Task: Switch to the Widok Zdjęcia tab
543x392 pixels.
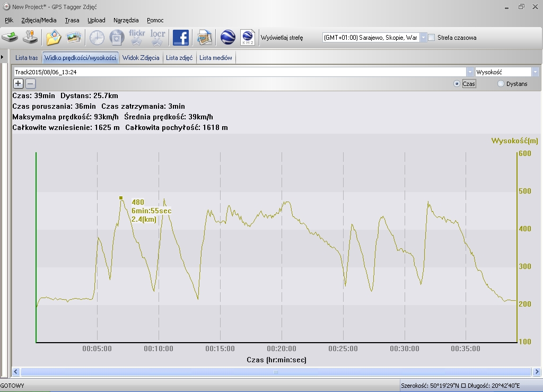Action: pyautogui.click(x=141, y=58)
